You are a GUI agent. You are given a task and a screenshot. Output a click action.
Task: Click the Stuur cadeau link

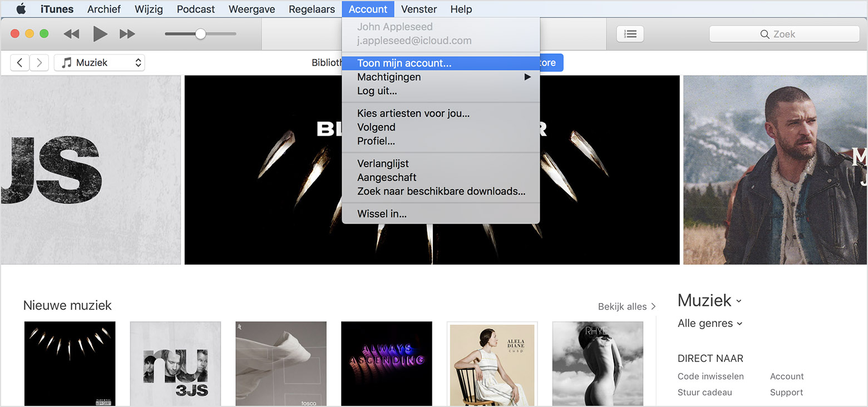[704, 392]
